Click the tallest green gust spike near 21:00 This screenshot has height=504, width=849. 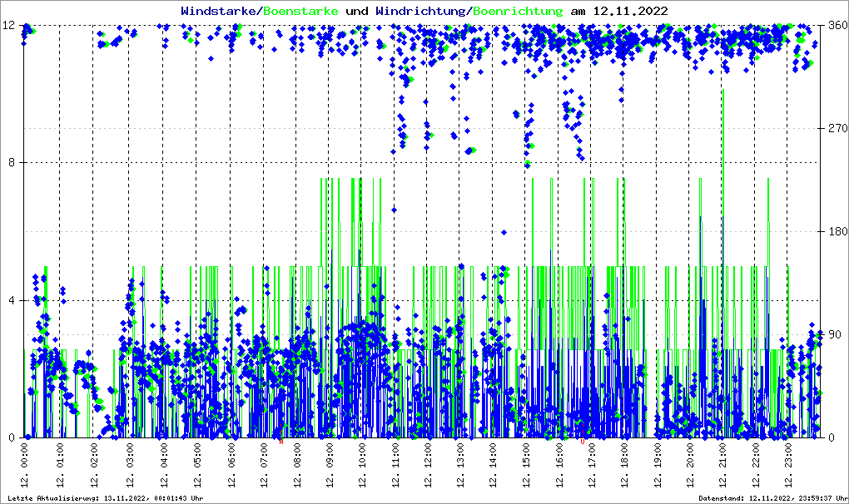(x=723, y=91)
